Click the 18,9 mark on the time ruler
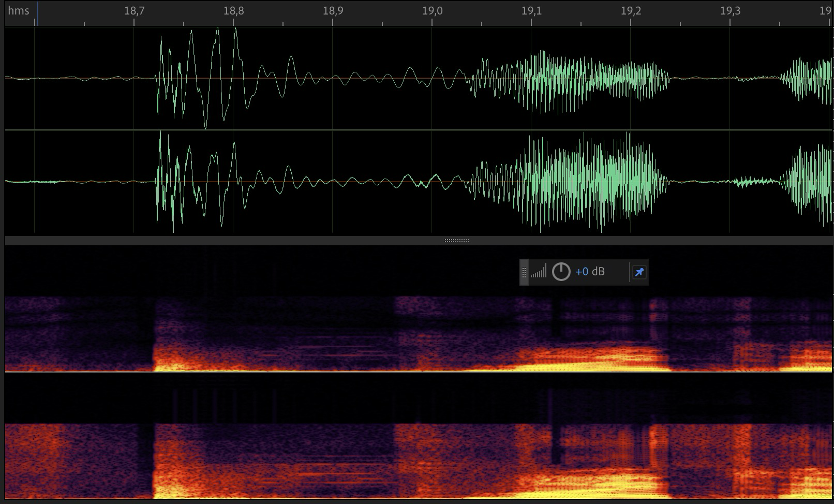Viewport: 834px width, 504px height. (x=333, y=11)
